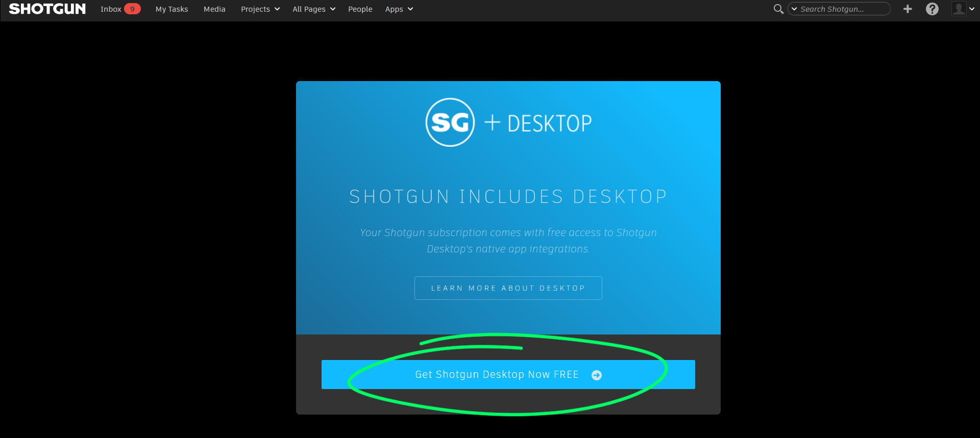Click the plus icon to create new
Viewport: 980px width, 438px height.
click(x=908, y=9)
